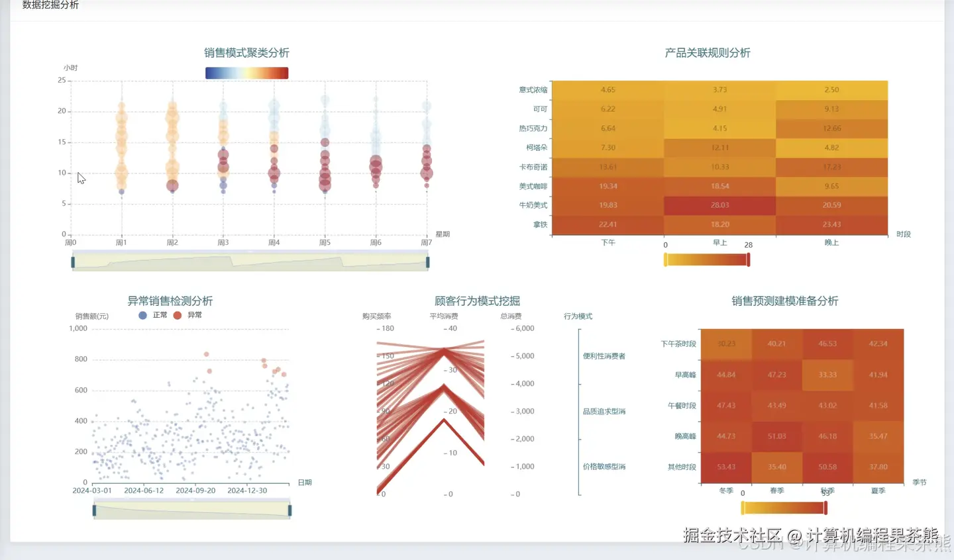Click the 0 handle of forecast heatmap range

(x=743, y=508)
